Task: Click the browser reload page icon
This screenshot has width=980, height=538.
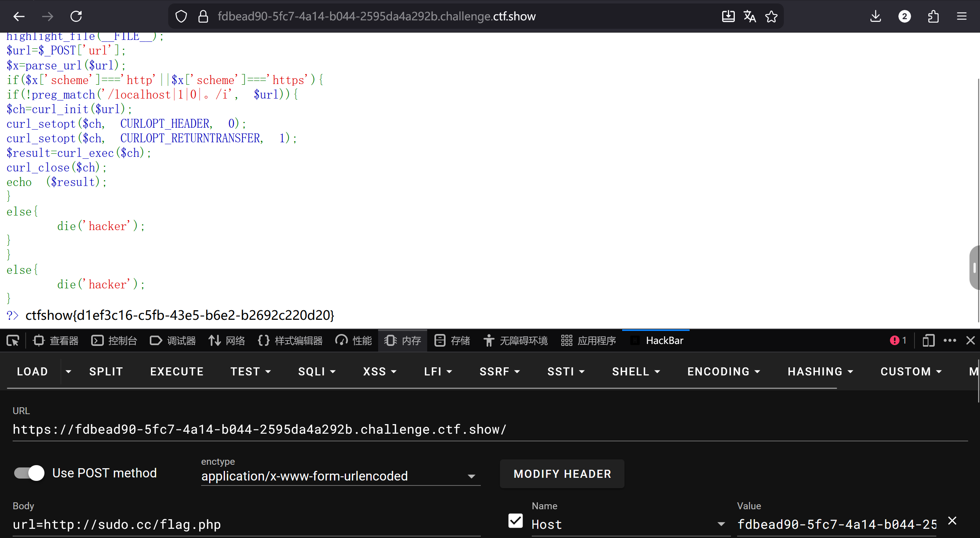Action: (76, 16)
